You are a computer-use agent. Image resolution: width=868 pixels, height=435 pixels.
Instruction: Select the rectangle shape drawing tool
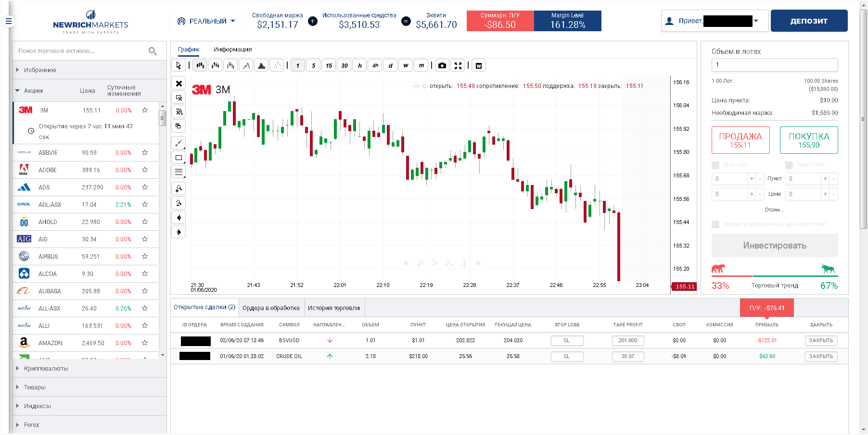179,157
